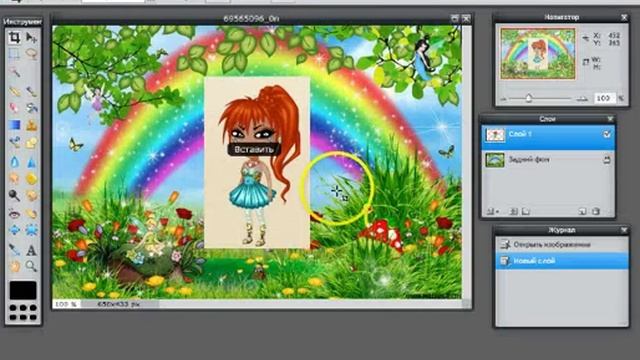Click the Слой 1 layer thumbnail
640x360 pixels.
[495, 135]
